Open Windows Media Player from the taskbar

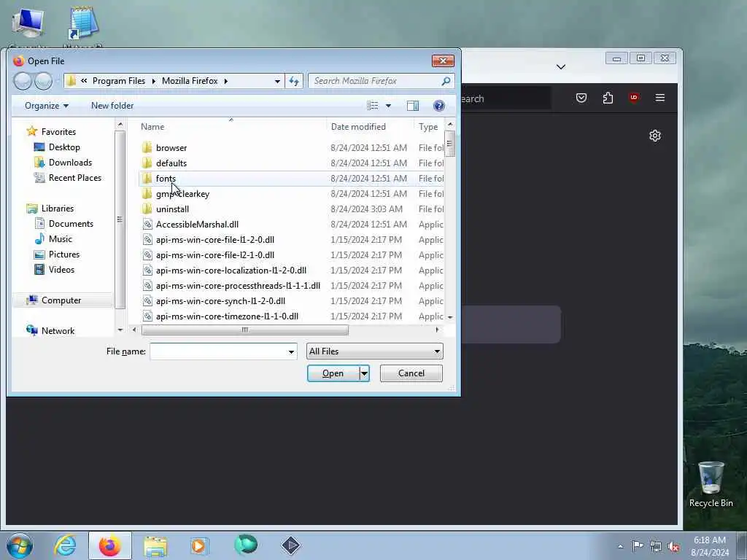pyautogui.click(x=199, y=545)
